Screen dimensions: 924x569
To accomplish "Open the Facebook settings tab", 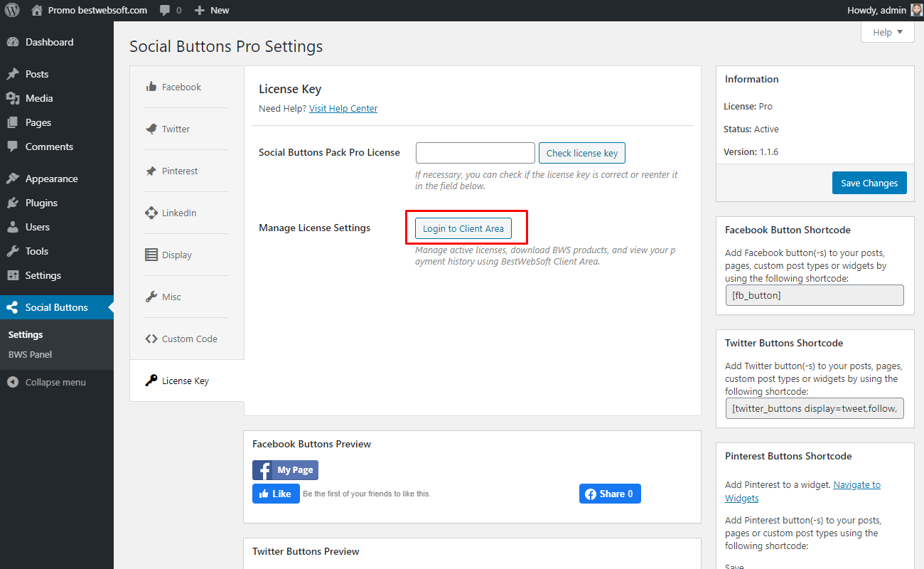I will pyautogui.click(x=187, y=87).
